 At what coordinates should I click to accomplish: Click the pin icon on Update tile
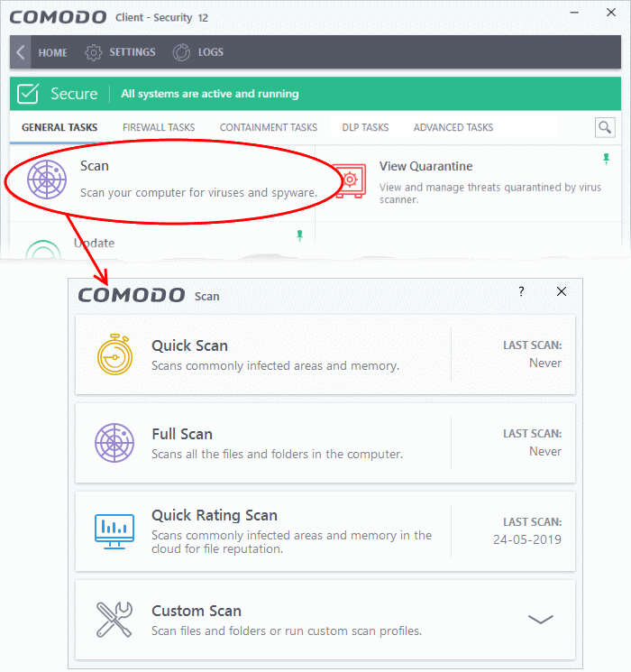(300, 235)
